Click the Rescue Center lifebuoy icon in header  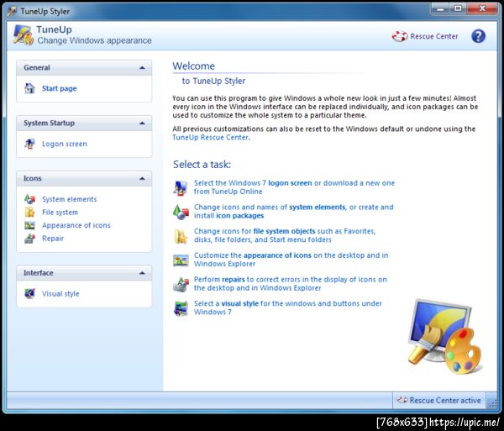(x=400, y=36)
